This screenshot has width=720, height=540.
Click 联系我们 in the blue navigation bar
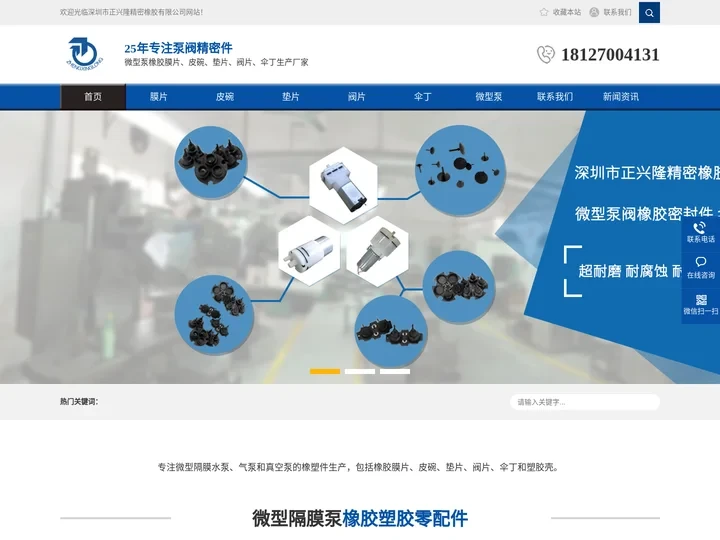point(555,97)
